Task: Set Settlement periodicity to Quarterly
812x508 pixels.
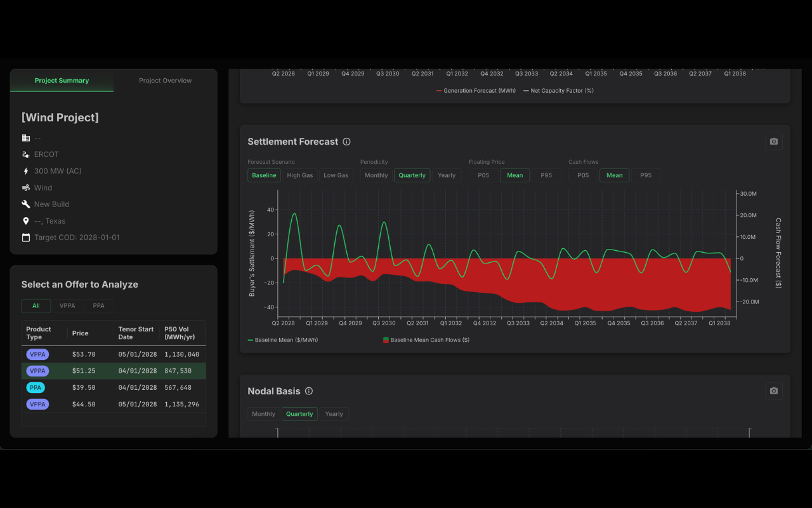Action: [x=412, y=175]
